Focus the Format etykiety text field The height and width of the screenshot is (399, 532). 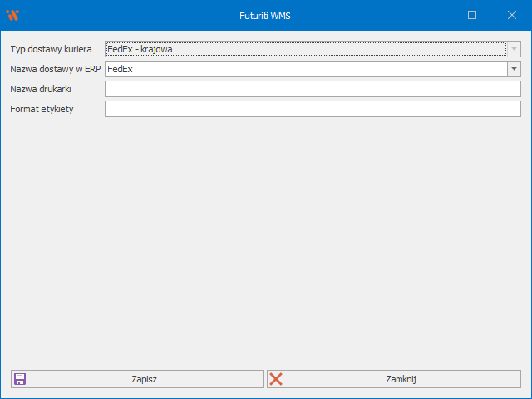[313, 109]
